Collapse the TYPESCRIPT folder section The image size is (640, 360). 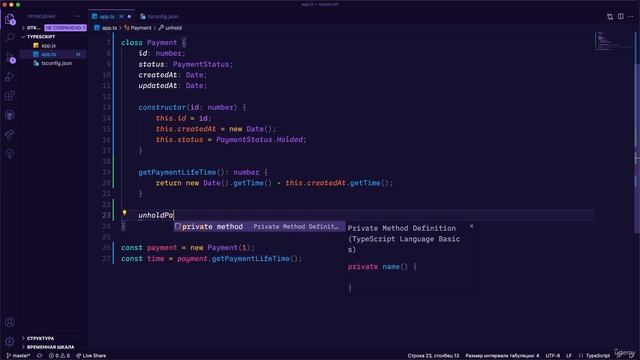tap(41, 37)
